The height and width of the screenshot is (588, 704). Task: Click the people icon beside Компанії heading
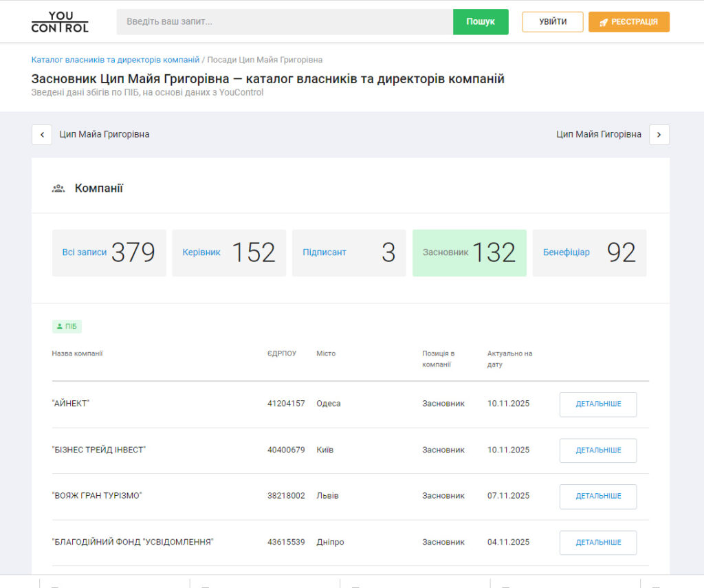(58, 188)
